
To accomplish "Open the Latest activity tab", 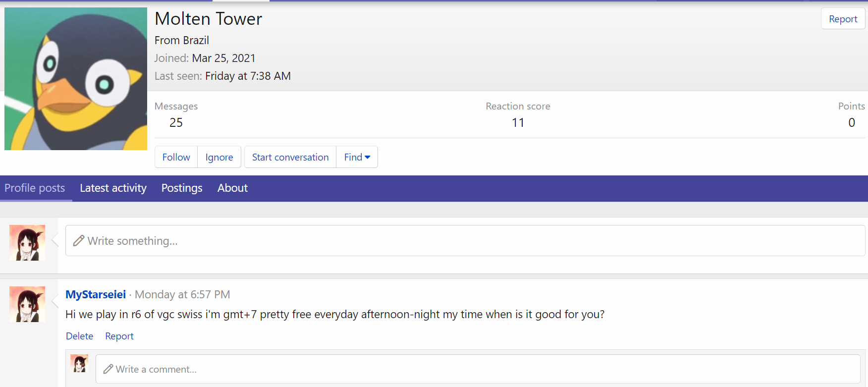I will click(x=113, y=188).
